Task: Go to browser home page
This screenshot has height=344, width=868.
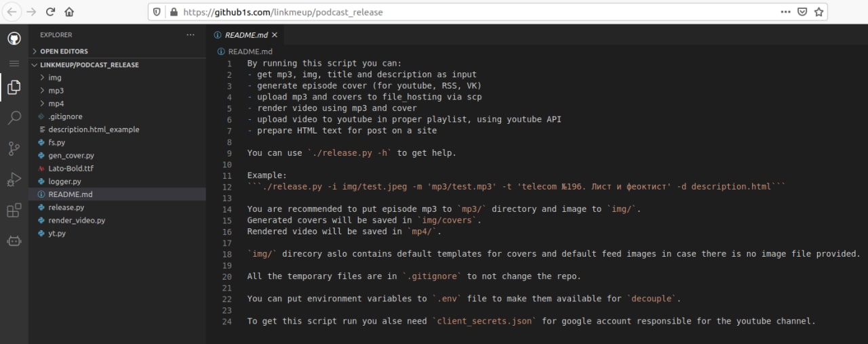Action: 69,12
